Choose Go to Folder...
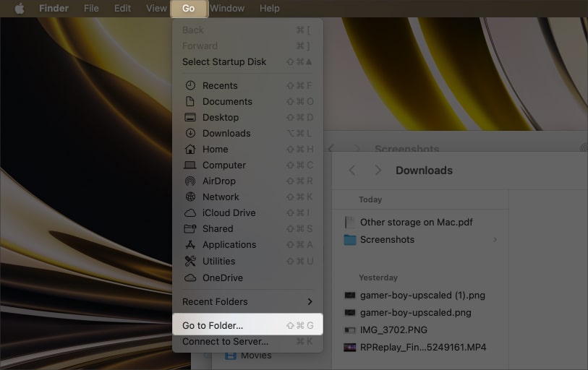 click(x=247, y=325)
